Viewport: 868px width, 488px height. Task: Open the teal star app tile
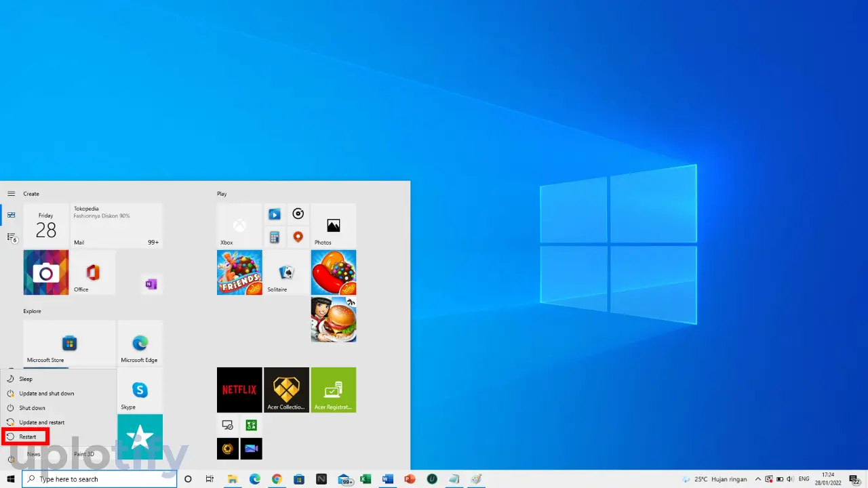tap(140, 436)
